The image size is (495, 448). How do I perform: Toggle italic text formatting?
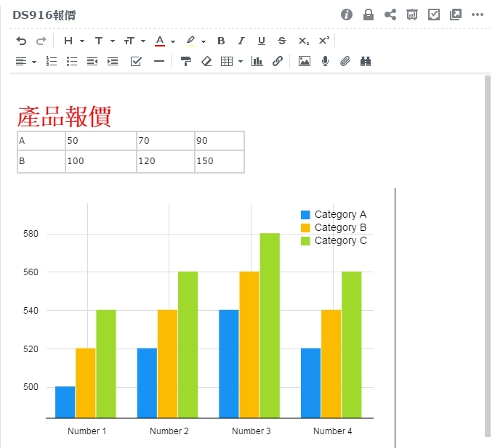pyautogui.click(x=241, y=41)
